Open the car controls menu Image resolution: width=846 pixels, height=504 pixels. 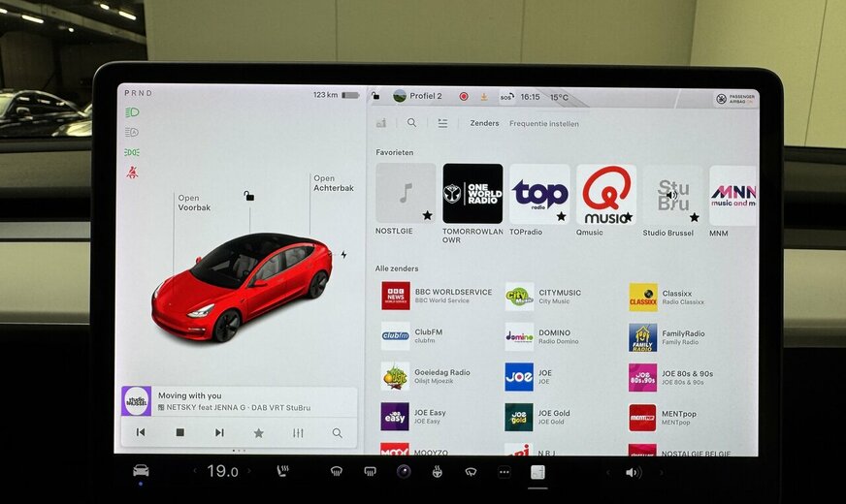pos(141,471)
